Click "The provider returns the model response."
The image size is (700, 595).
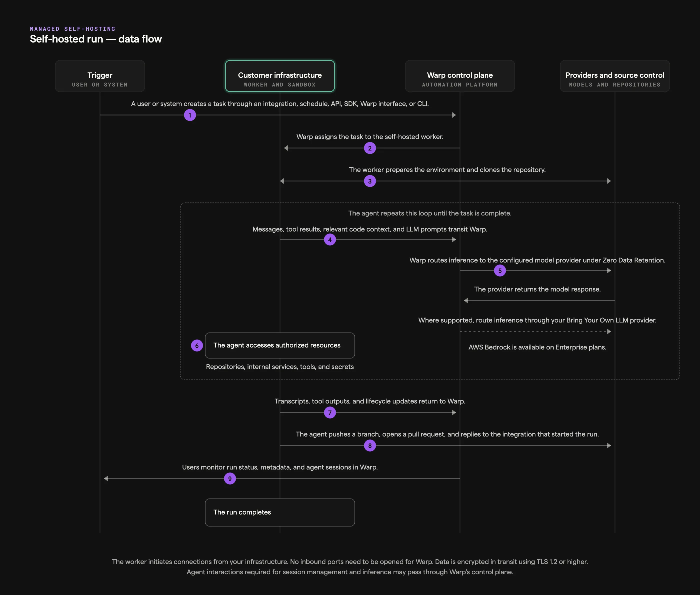[537, 289]
